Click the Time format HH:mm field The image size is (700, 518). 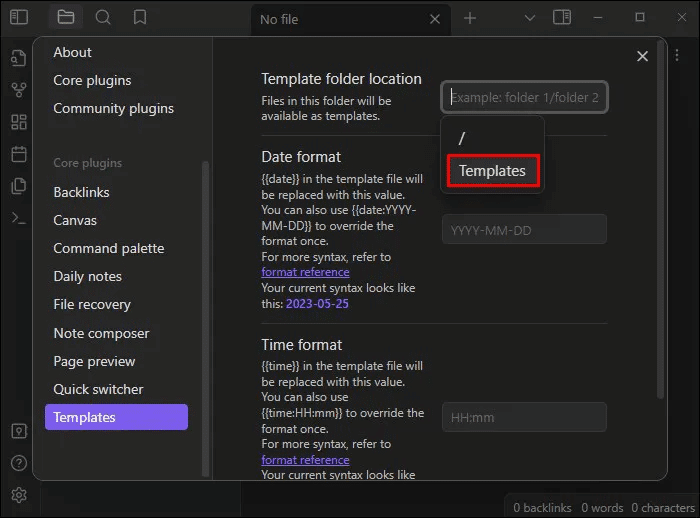[x=524, y=417]
